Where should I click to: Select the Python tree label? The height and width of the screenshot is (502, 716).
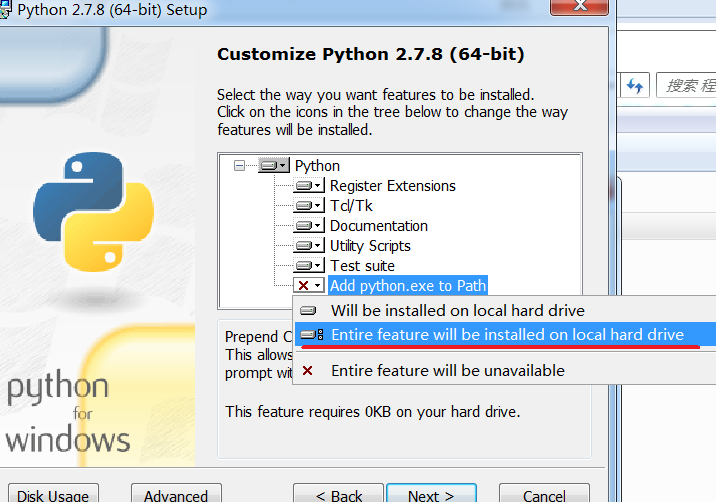(317, 166)
